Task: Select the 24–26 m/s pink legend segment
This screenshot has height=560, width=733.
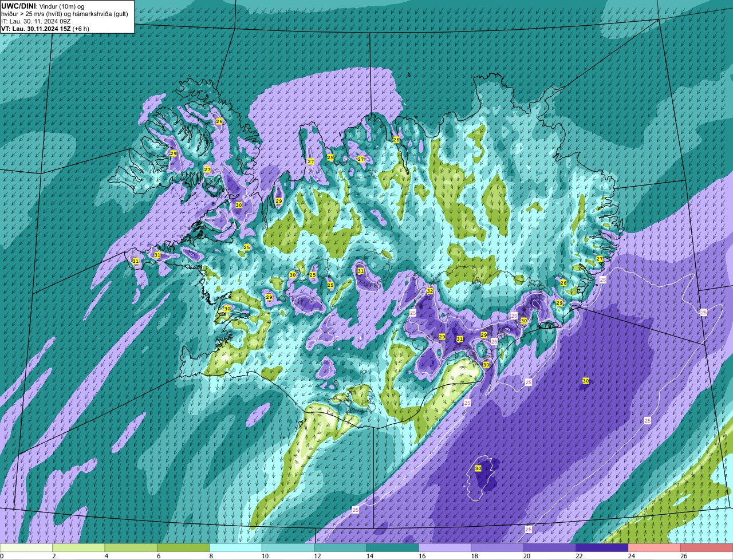Action: pos(655,548)
